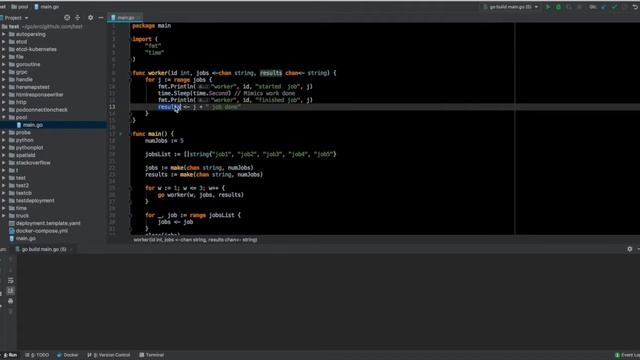Select the stackoverflow folder

tap(33, 162)
